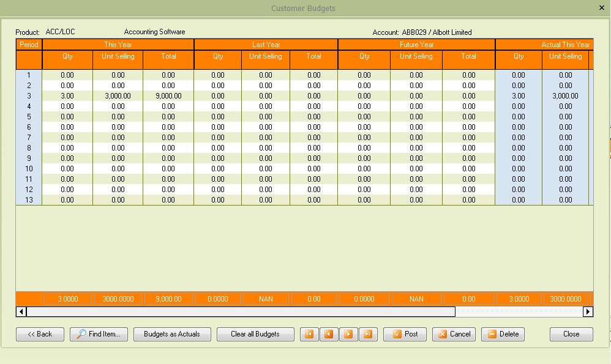
Task: Post the budget entries
Action: point(405,334)
